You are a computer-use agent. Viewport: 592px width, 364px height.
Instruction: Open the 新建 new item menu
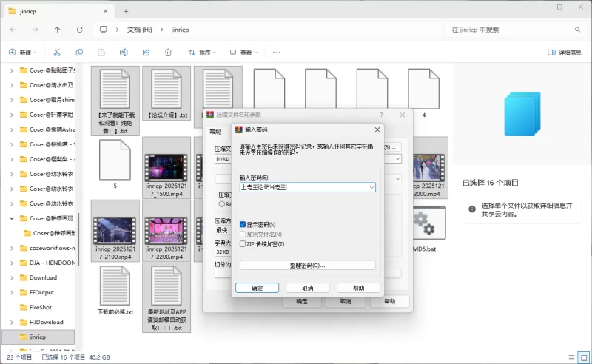pos(21,53)
